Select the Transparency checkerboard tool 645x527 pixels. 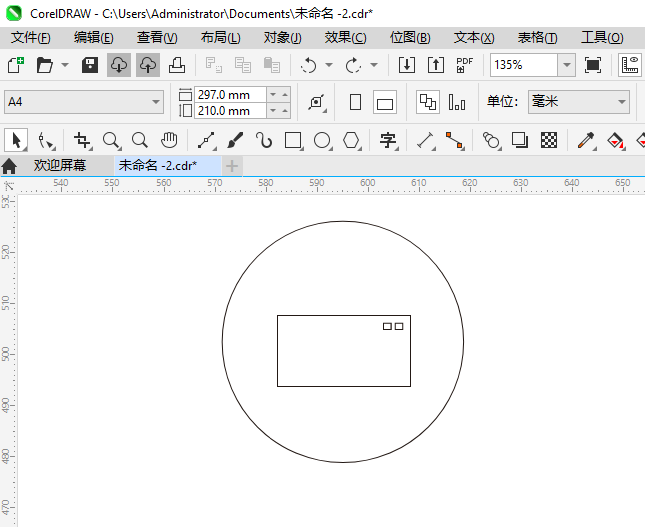click(x=549, y=140)
